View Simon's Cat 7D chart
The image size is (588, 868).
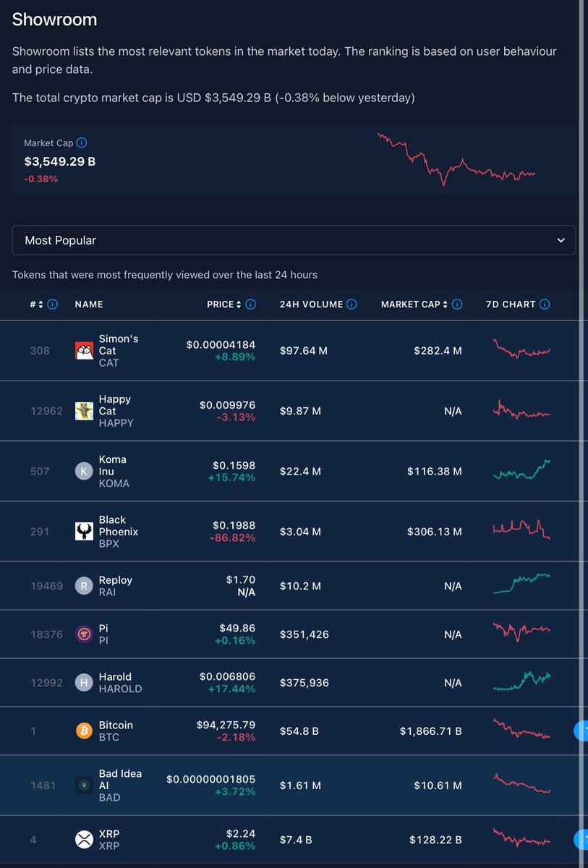click(x=521, y=348)
